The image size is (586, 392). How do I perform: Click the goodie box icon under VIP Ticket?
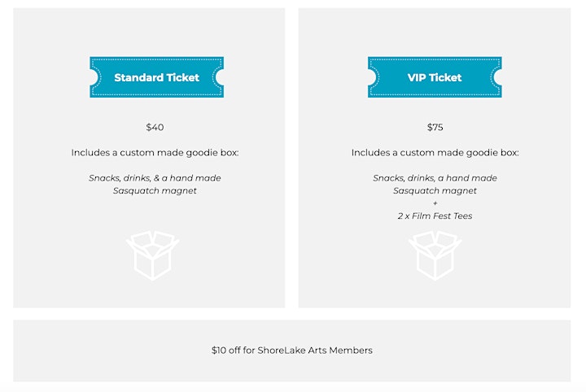click(435, 255)
